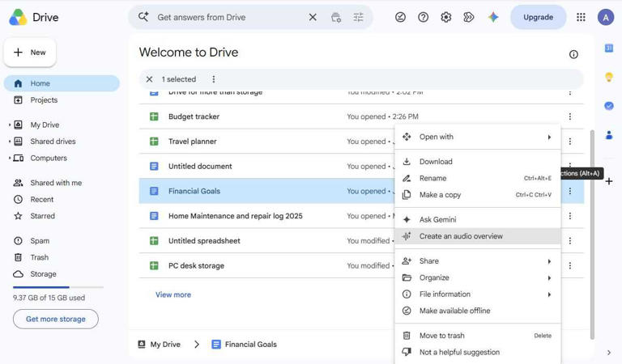622x364 pixels.
Task: Open the account avatar A
Action: tap(605, 17)
